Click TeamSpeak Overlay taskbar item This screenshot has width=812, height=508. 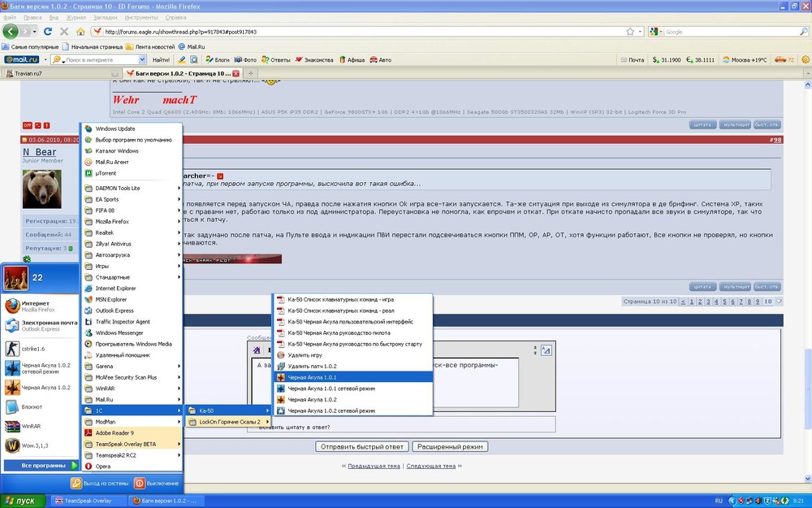pyautogui.click(x=89, y=501)
